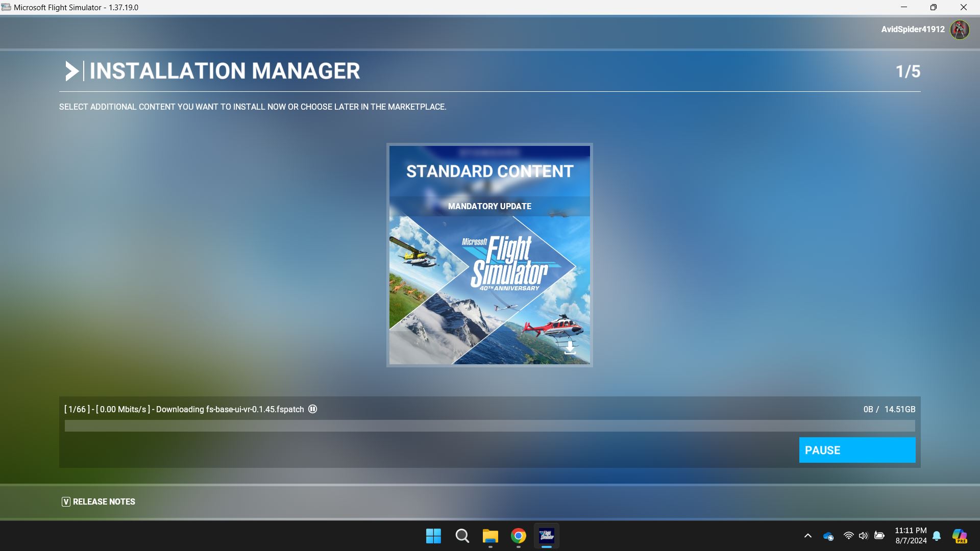Screen dimensions: 980x551
Task: Click the notification bell in the tray
Action: [937, 536]
